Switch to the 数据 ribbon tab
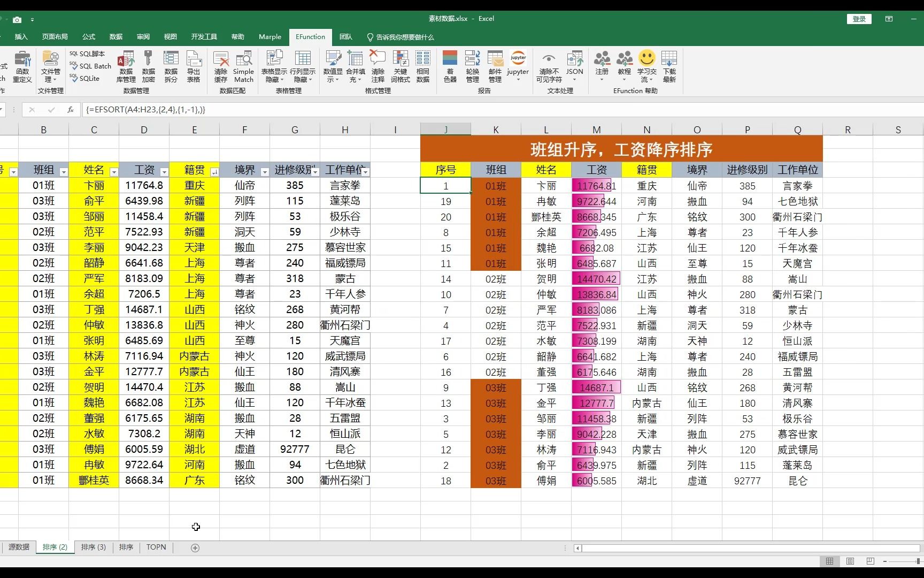The image size is (924, 578). pos(116,37)
